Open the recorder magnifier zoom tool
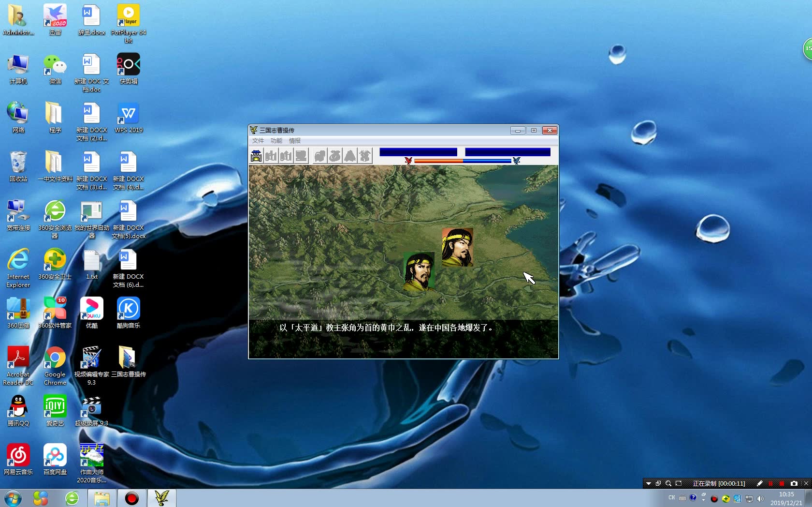812x507 pixels. 668,483
